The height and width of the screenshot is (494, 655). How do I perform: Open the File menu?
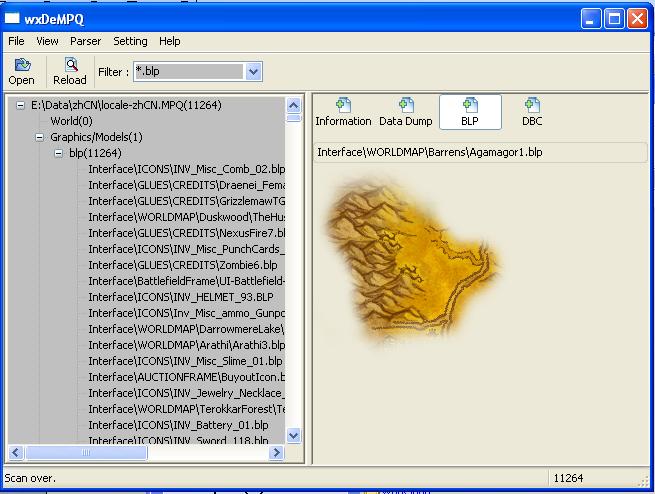(16, 41)
